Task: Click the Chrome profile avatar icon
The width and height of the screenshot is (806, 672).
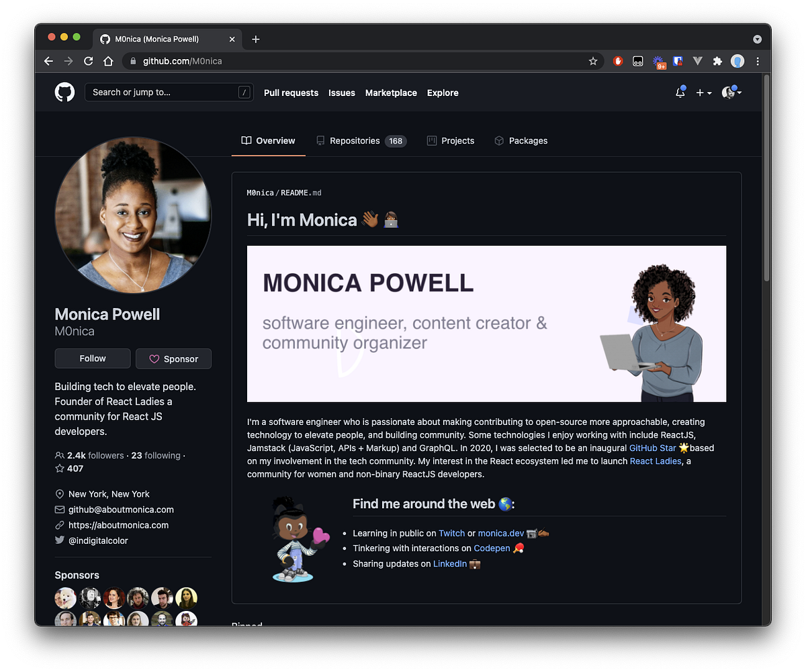Action: (737, 61)
